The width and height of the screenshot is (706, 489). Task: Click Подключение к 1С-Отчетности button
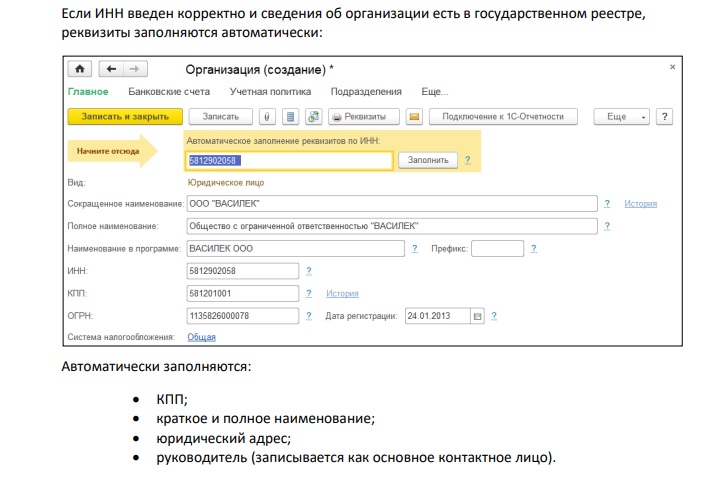[503, 117]
